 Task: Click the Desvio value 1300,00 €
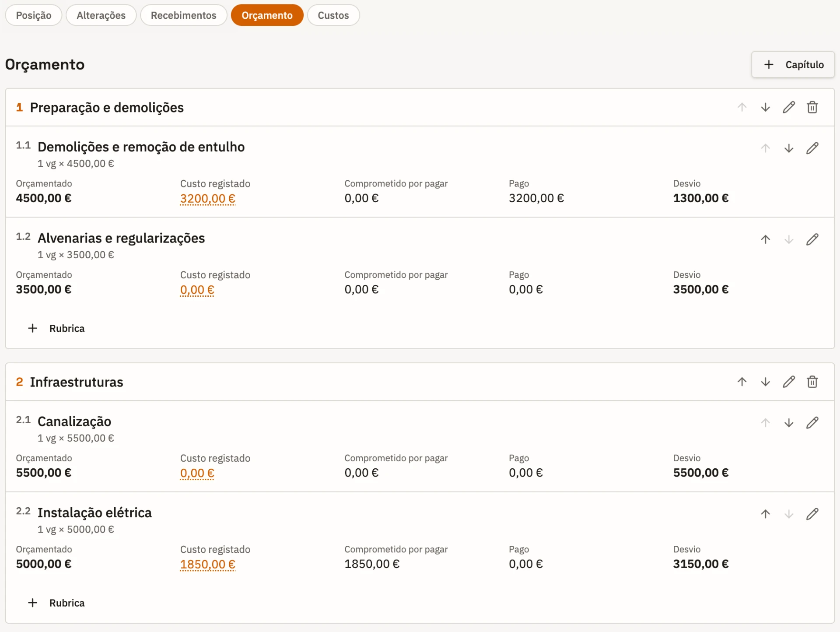[x=700, y=198]
